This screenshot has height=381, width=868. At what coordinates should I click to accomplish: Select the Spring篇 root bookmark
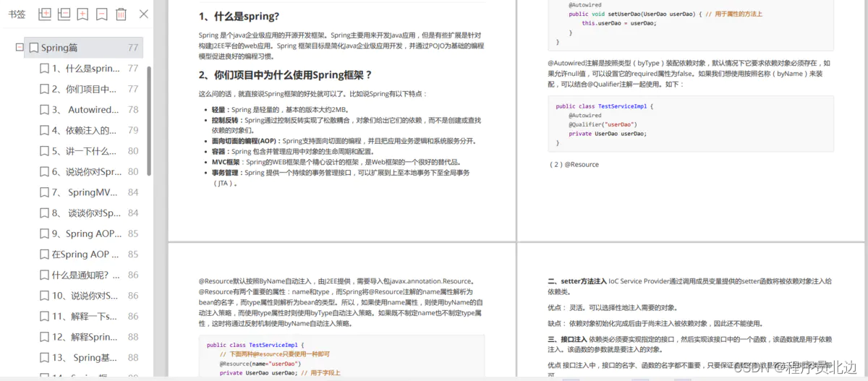pos(83,48)
